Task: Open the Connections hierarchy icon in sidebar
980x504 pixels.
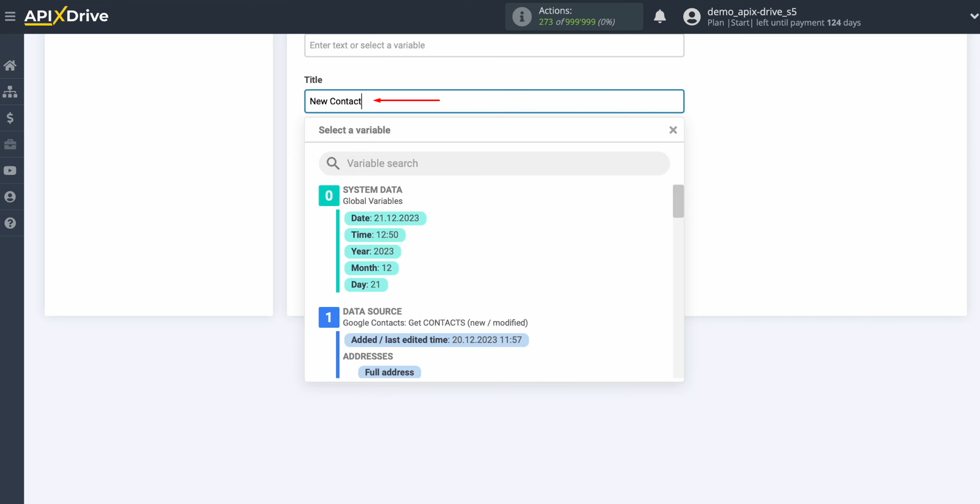Action: click(x=11, y=92)
